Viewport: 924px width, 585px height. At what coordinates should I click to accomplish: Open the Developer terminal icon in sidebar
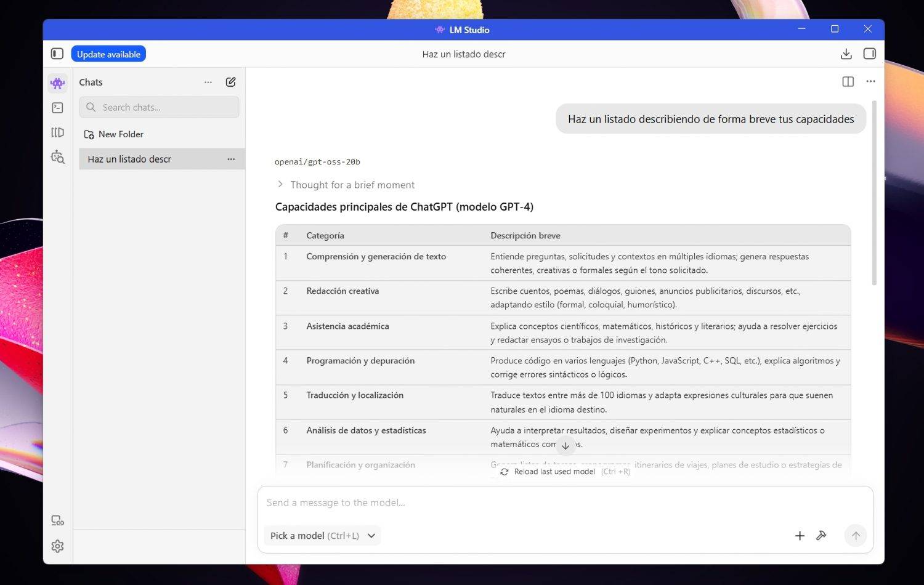[x=58, y=108]
